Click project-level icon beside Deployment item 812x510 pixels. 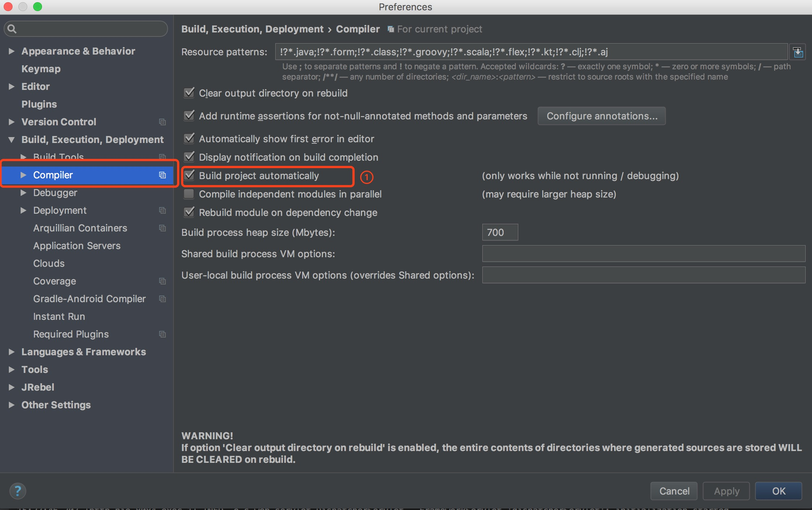point(162,210)
